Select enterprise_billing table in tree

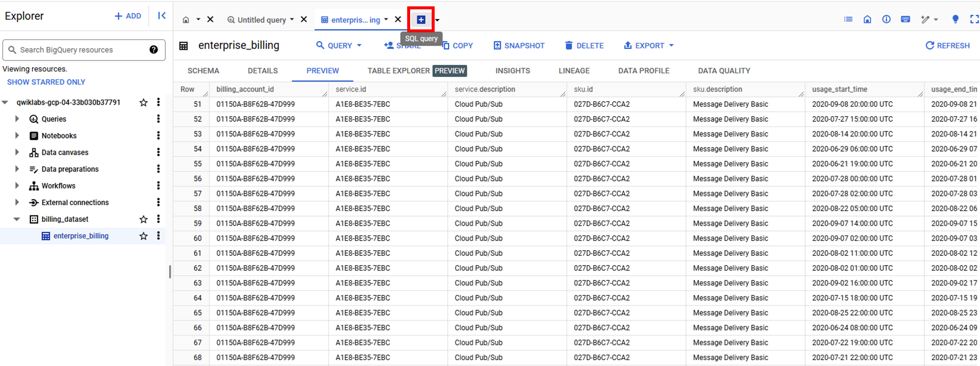click(x=81, y=236)
